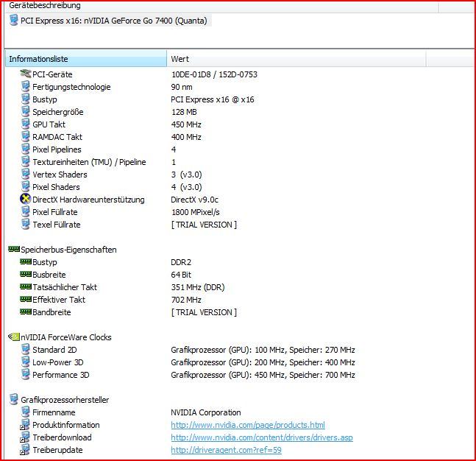Click the Vertex Shaders row icon
Image resolution: width=476 pixels, height=461 pixels.
(x=26, y=174)
